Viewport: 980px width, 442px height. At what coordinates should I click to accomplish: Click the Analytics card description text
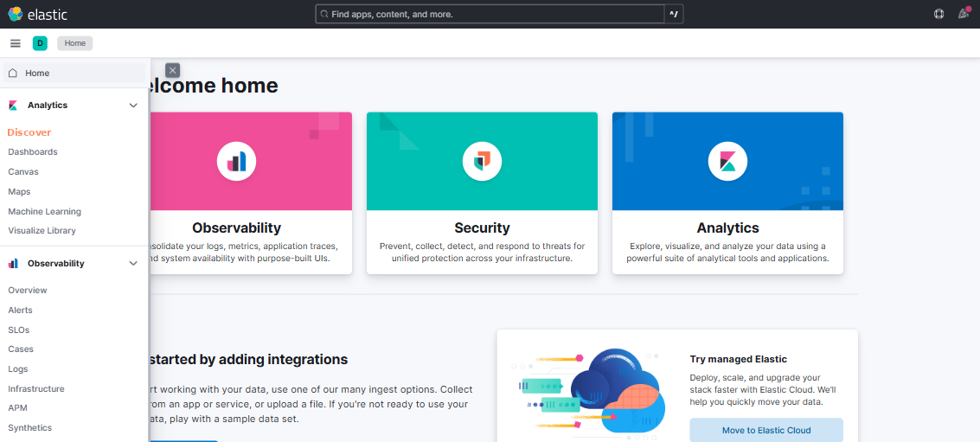point(727,252)
